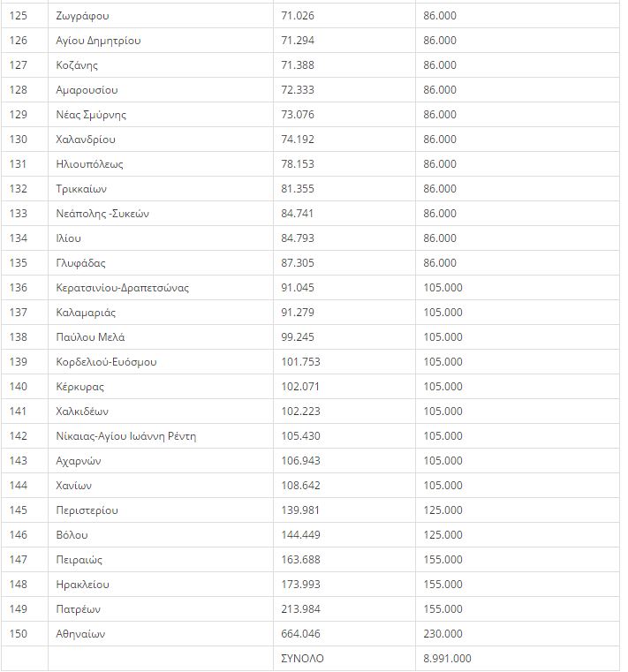The width and height of the screenshot is (628, 672).
Task: Click amount 125.000 in Περιστερίου row
Action: [443, 510]
